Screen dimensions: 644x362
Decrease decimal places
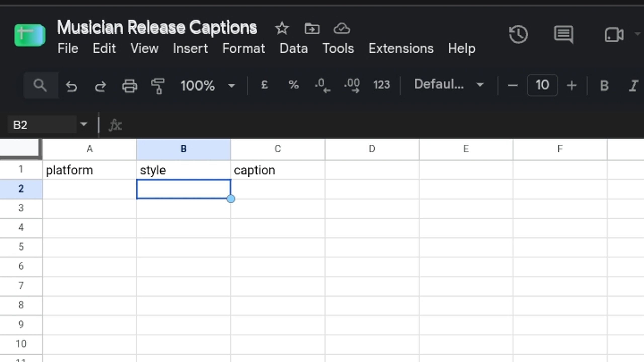point(323,85)
